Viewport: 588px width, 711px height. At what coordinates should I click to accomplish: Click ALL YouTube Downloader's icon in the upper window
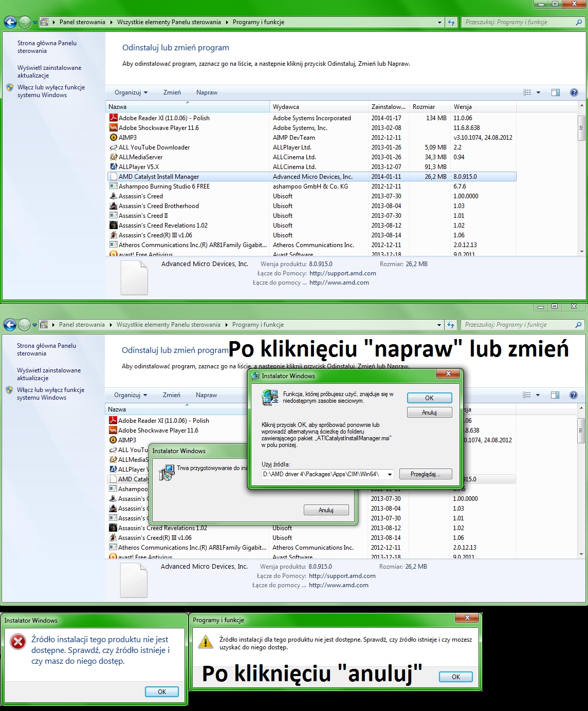click(x=114, y=147)
